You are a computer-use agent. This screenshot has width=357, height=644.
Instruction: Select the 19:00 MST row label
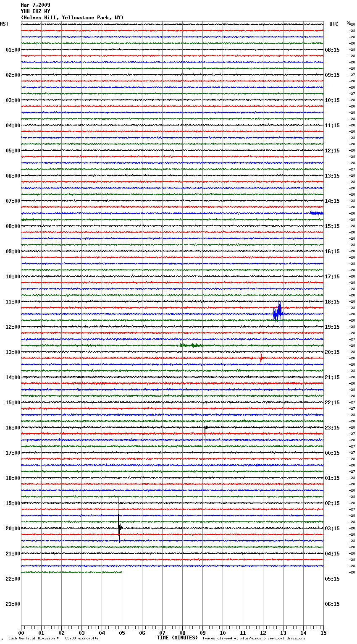[13, 503]
